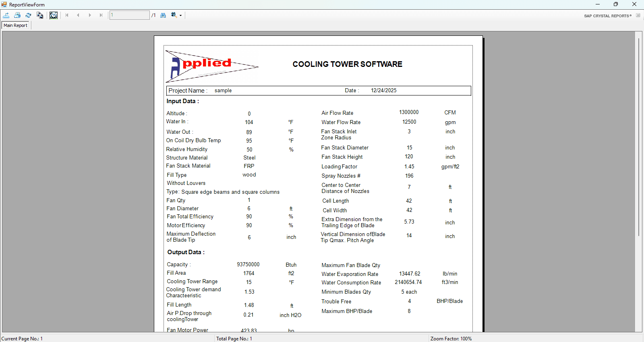
Task: Click the Cooling Tower Range label
Action: [x=192, y=282]
